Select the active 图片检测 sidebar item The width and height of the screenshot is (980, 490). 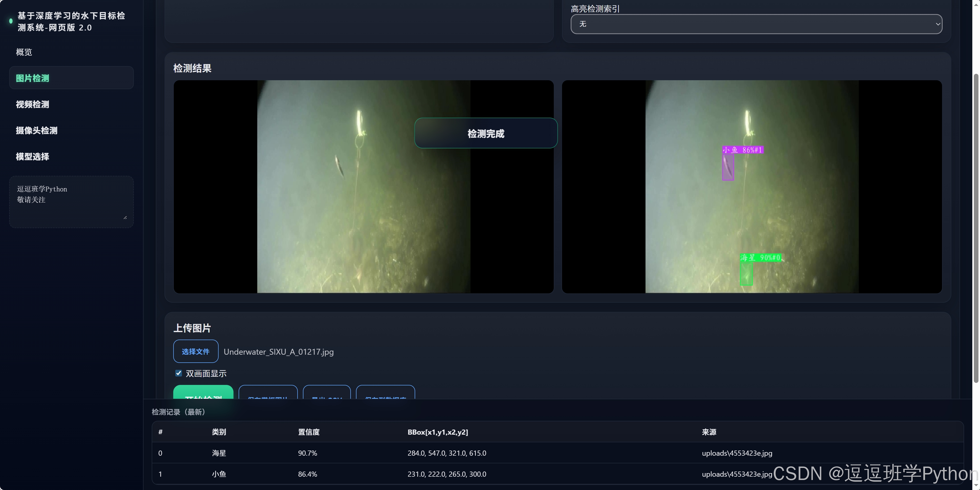tap(71, 78)
